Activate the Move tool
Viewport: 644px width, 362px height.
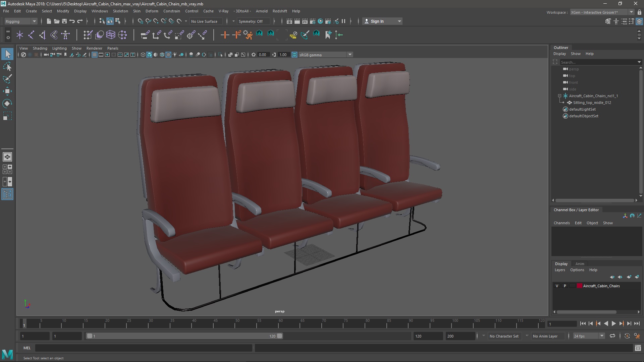point(7,91)
